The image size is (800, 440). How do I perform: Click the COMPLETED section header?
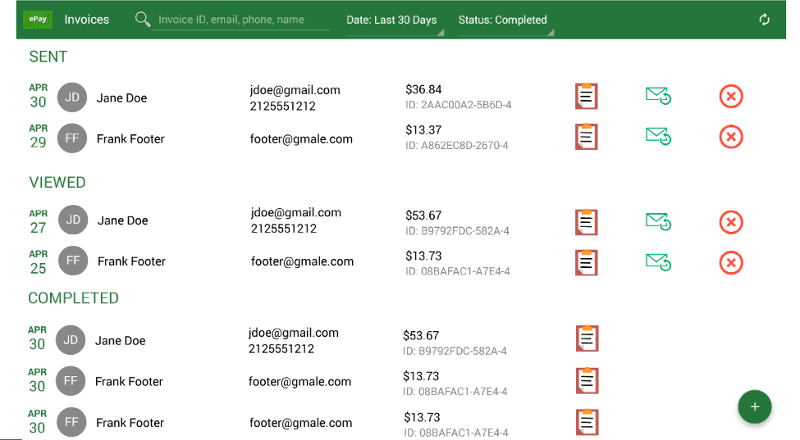[x=73, y=298]
